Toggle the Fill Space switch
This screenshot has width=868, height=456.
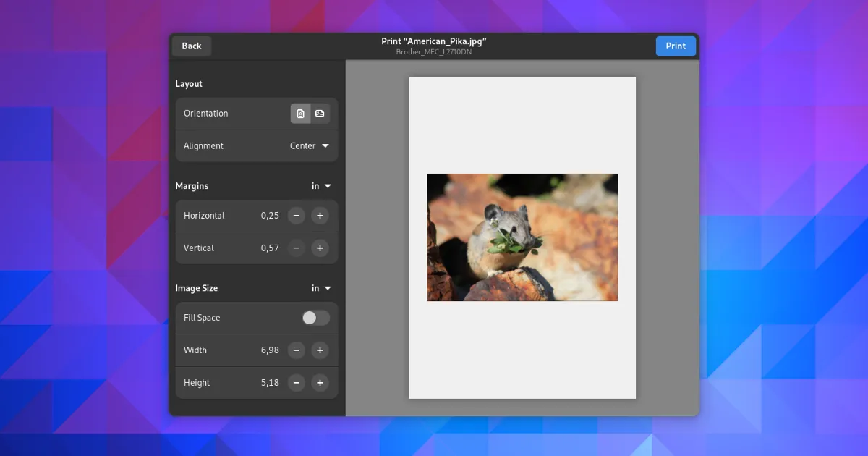[315, 318]
